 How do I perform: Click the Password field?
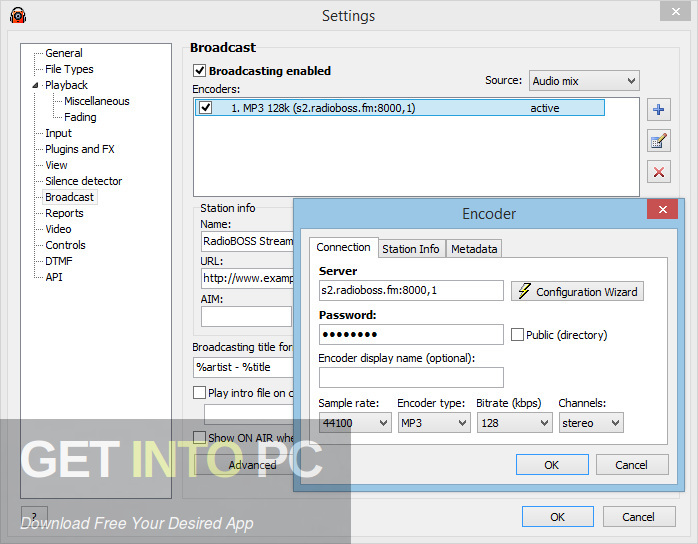(411, 334)
